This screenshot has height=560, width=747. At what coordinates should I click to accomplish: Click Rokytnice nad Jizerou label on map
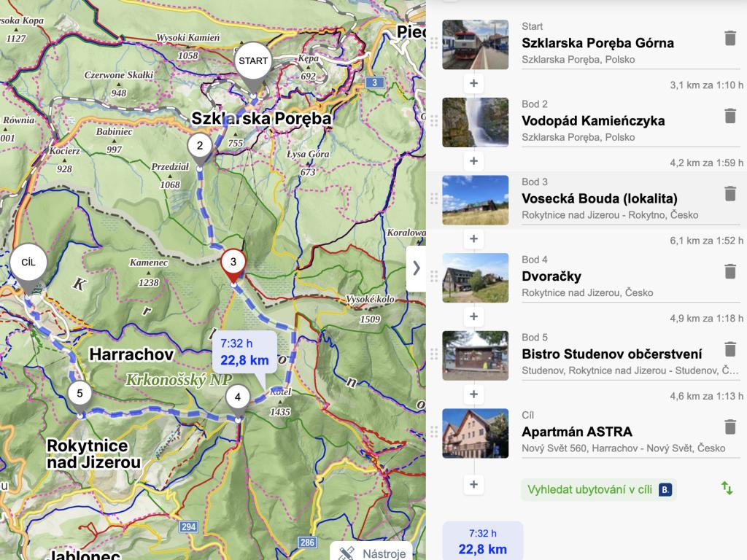point(93,454)
